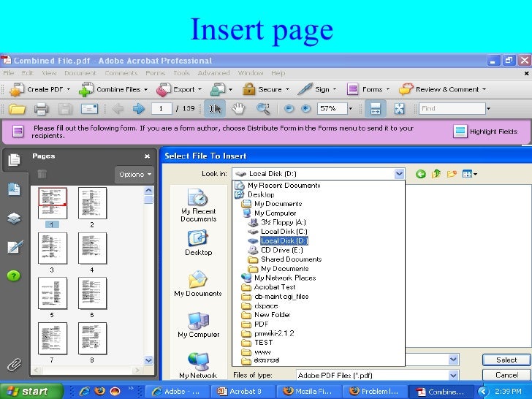This screenshot has height=399, width=532.
Task: Open the Comments menu
Action: pos(121,73)
